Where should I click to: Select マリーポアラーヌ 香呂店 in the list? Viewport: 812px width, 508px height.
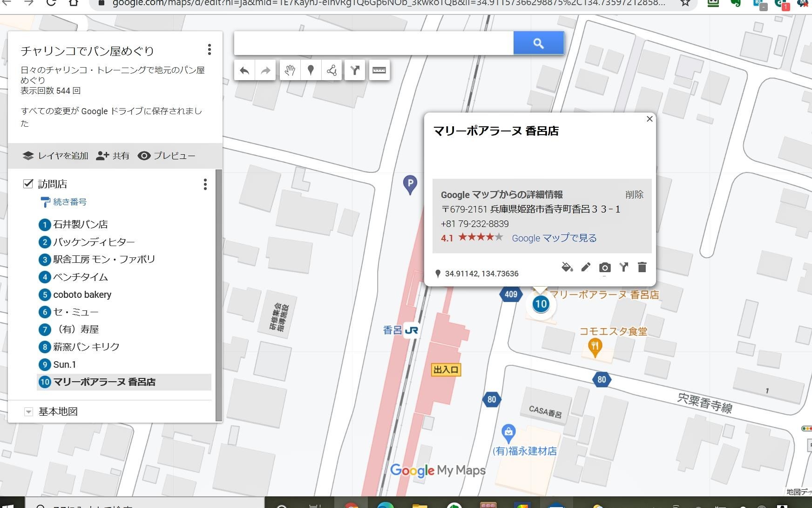coord(124,382)
